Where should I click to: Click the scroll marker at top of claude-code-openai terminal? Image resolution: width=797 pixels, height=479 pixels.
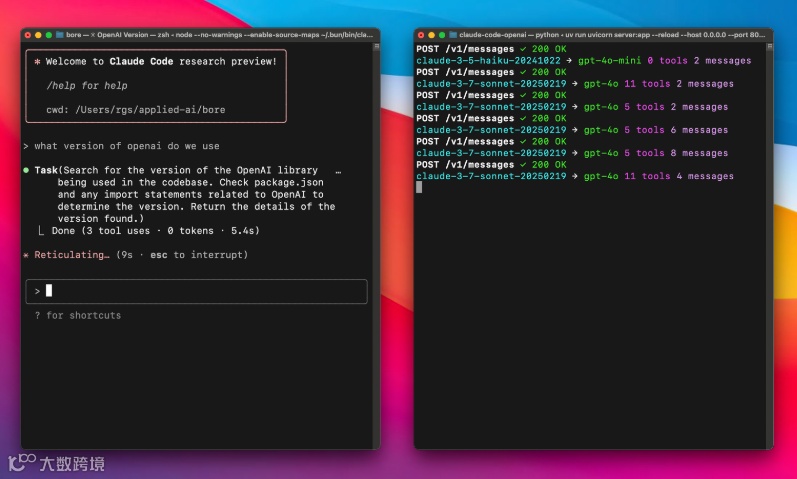770,46
